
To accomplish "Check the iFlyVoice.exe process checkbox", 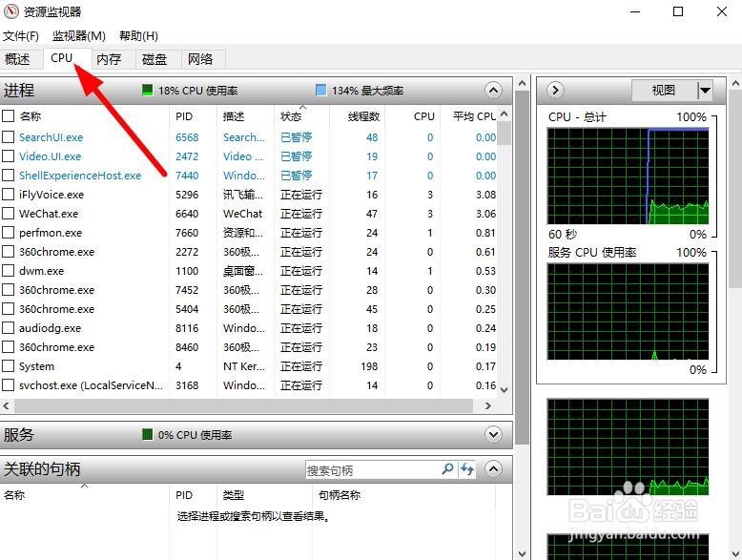I will (8, 195).
